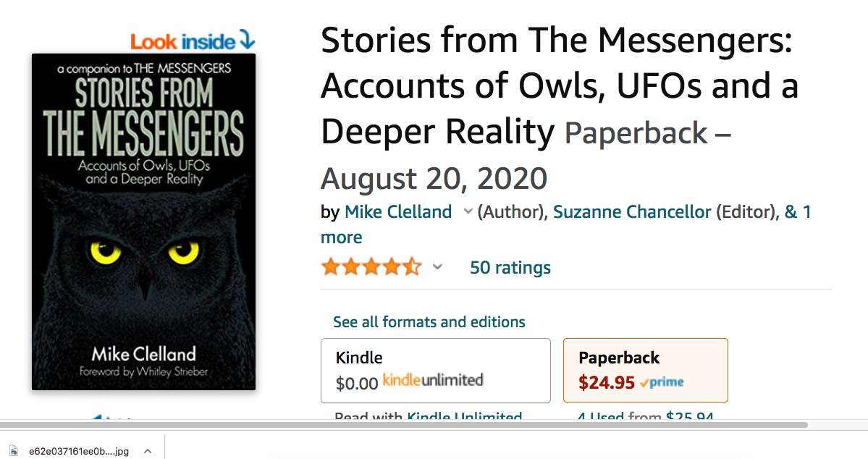Click the prime checkmark badge

(x=662, y=382)
